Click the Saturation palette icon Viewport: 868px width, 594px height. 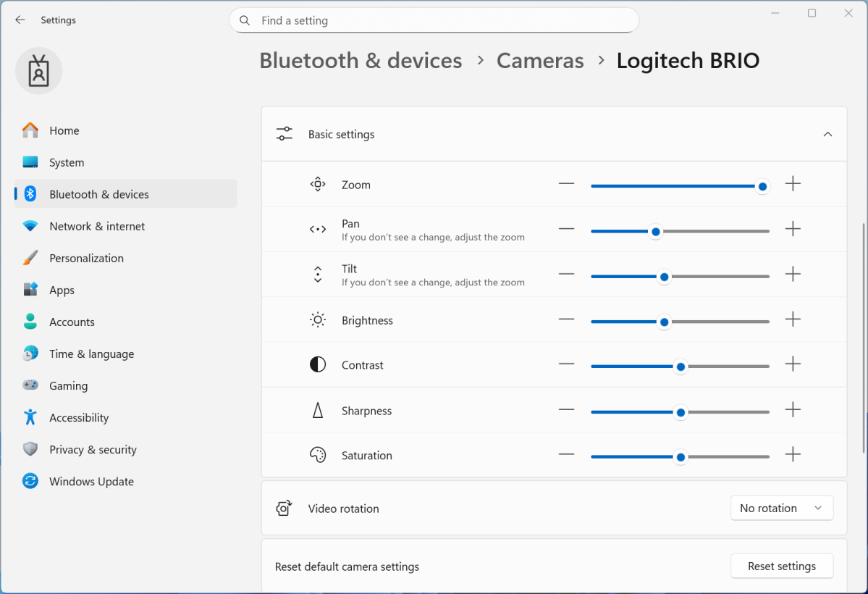[317, 455]
